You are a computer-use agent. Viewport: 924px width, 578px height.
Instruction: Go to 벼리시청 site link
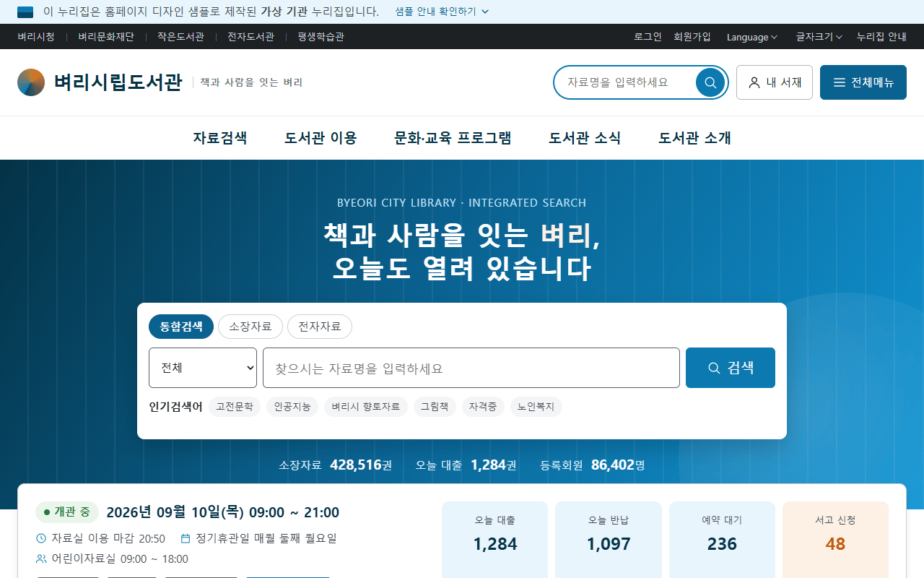36,37
